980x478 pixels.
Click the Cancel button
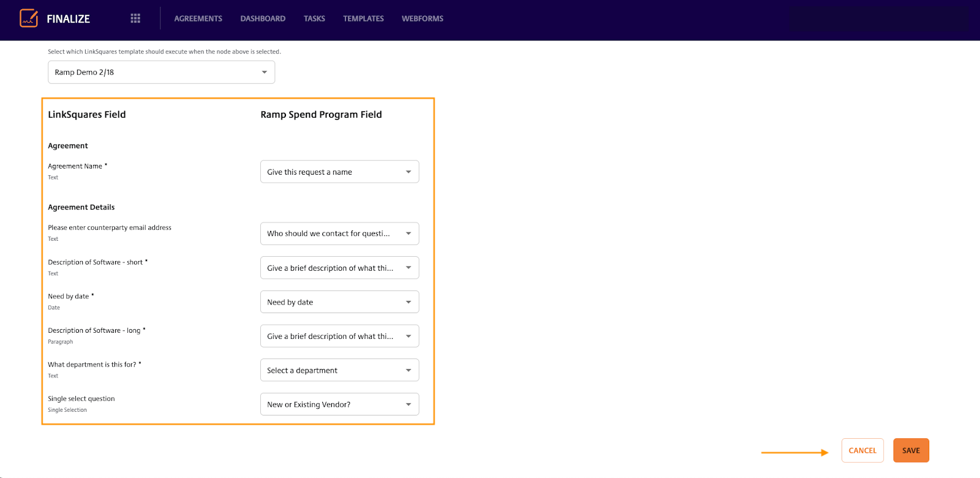coord(862,450)
